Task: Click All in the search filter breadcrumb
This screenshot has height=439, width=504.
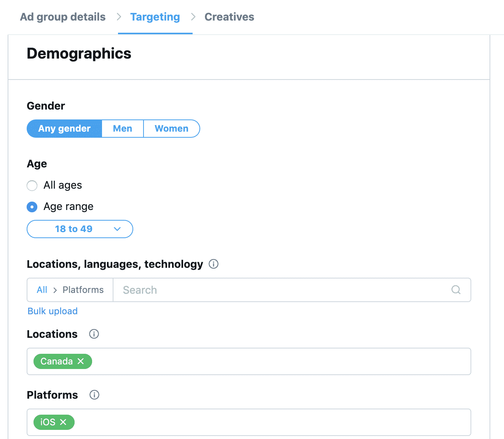Action: coord(42,289)
